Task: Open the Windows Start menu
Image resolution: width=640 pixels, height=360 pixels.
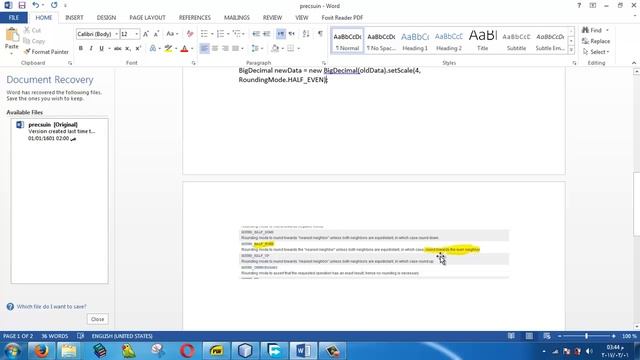Action: coord(12,351)
